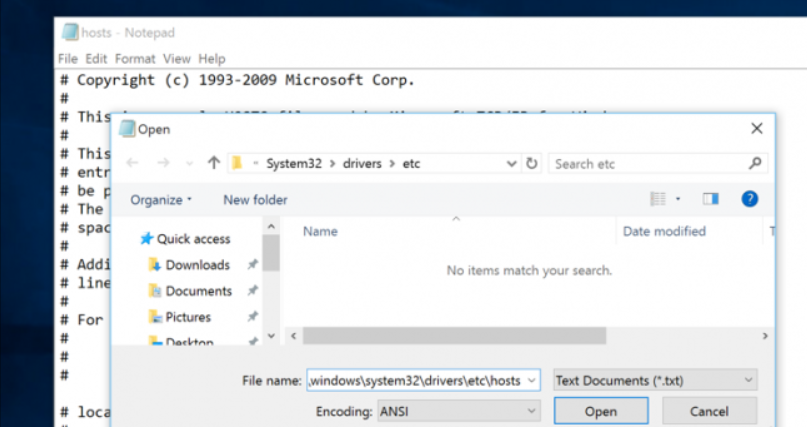Click the Open button
Image resolution: width=807 pixels, height=427 pixels.
[x=600, y=411]
